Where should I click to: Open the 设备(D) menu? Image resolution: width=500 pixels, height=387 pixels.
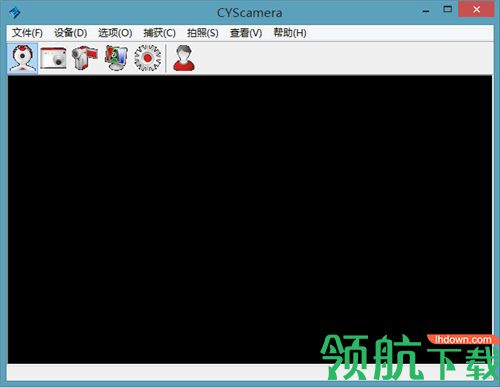click(x=71, y=33)
